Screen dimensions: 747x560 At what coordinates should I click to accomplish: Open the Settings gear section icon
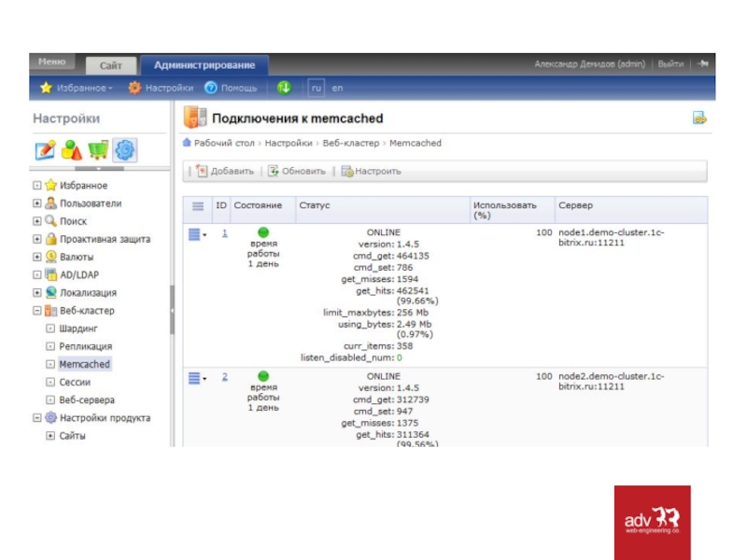(x=125, y=150)
